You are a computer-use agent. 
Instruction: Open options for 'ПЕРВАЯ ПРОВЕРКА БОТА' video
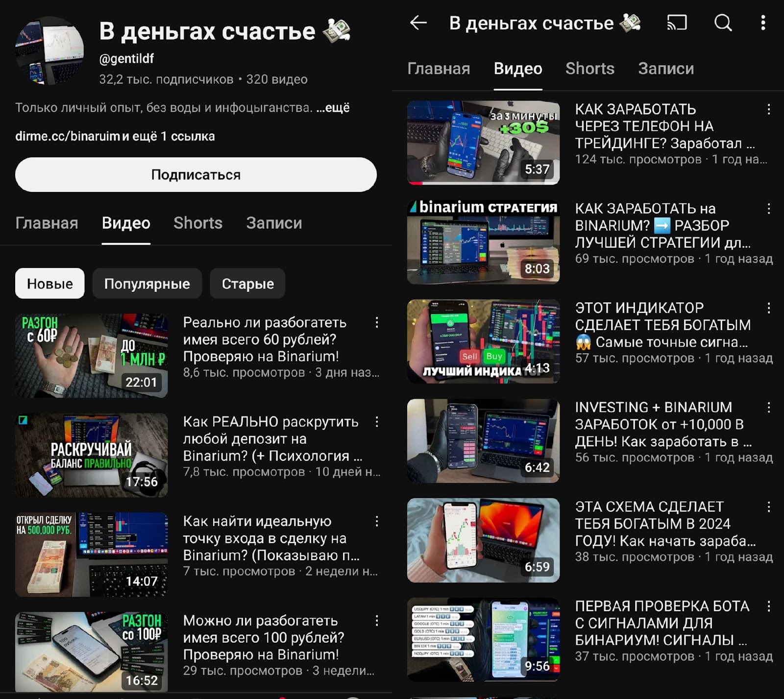[769, 606]
